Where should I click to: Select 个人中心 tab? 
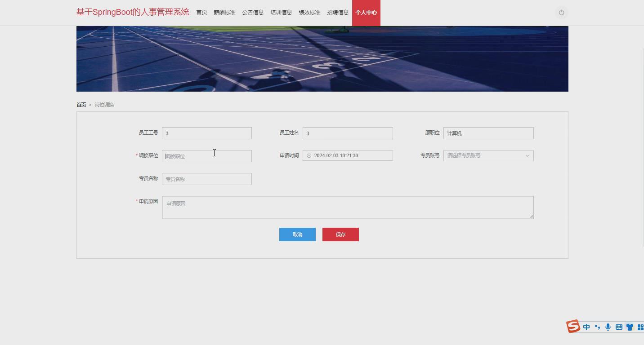click(366, 13)
